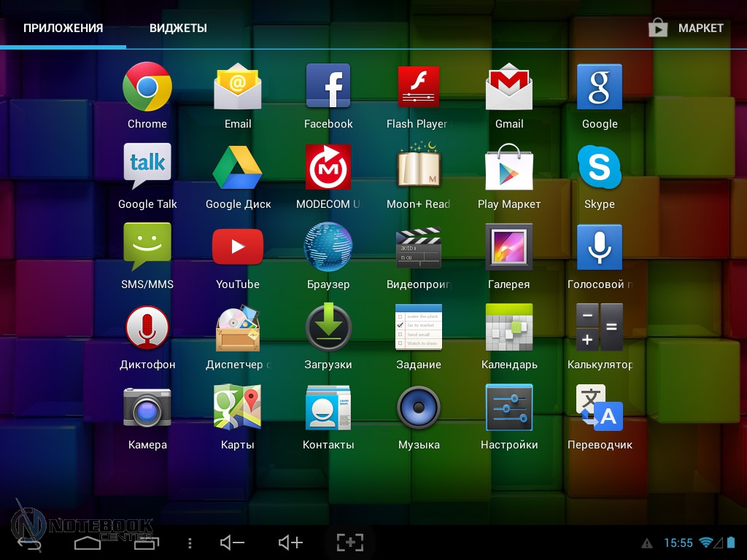Open Google Диск app

pos(238,168)
